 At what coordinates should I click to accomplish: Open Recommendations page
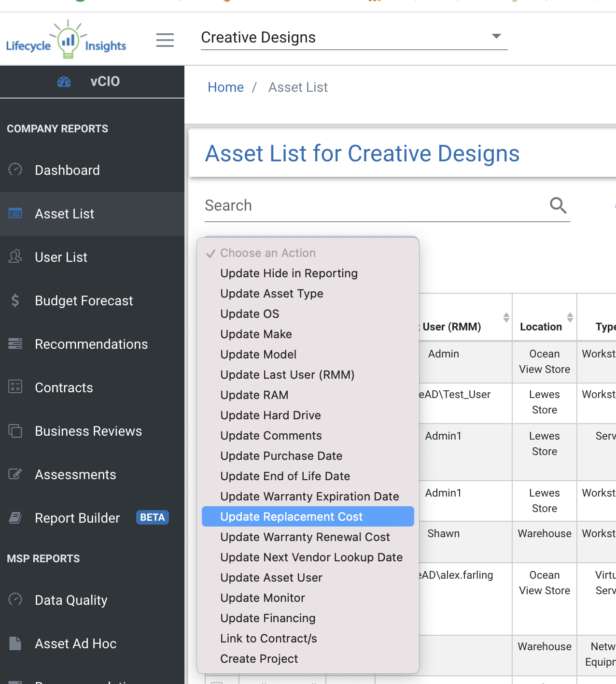click(x=92, y=344)
